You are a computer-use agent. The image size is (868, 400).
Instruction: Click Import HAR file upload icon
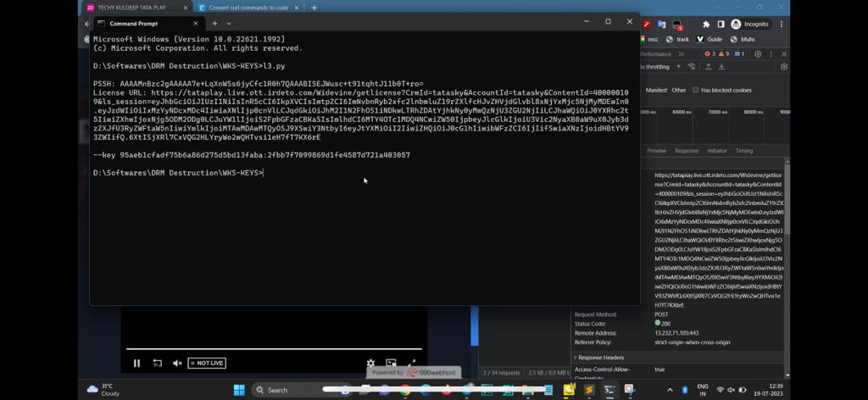click(708, 66)
